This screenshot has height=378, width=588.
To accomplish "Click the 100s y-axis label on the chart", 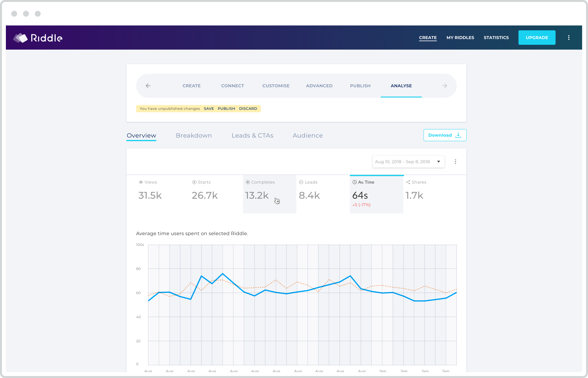I will point(140,245).
